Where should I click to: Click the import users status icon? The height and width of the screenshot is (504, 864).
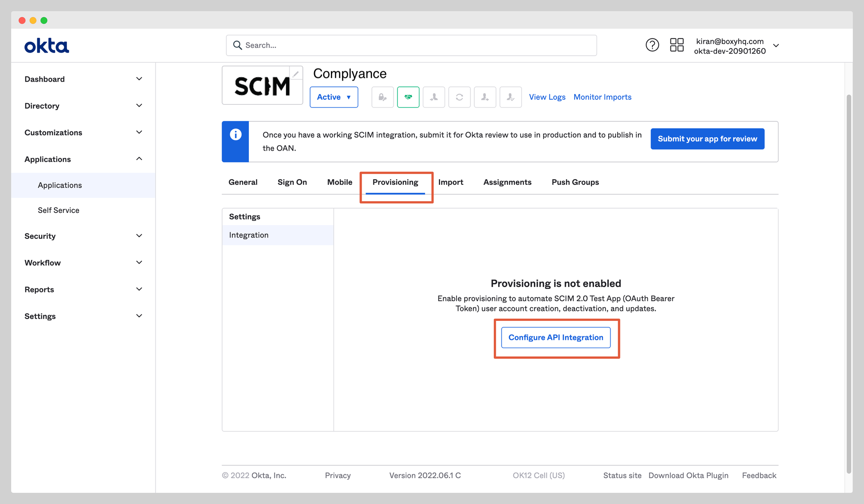click(434, 97)
